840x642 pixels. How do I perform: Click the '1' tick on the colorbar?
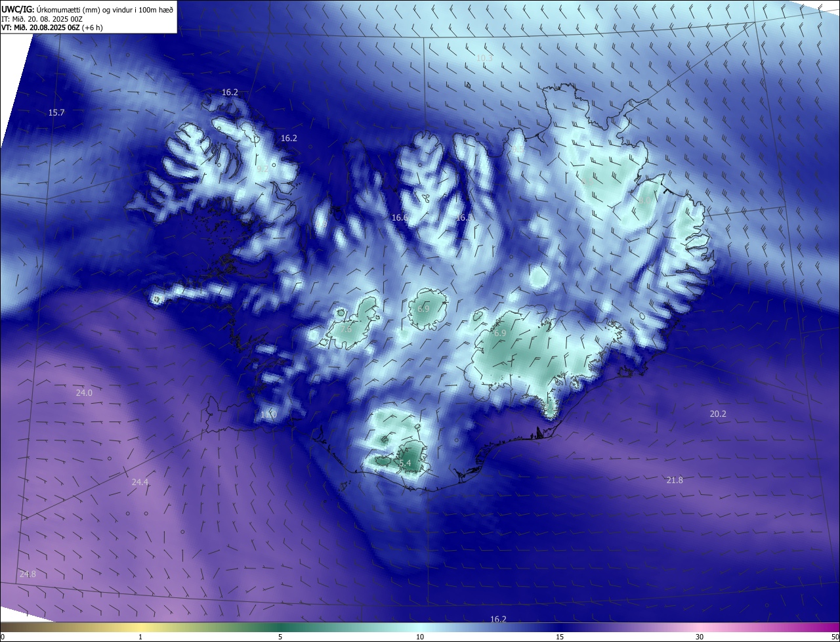click(140, 637)
